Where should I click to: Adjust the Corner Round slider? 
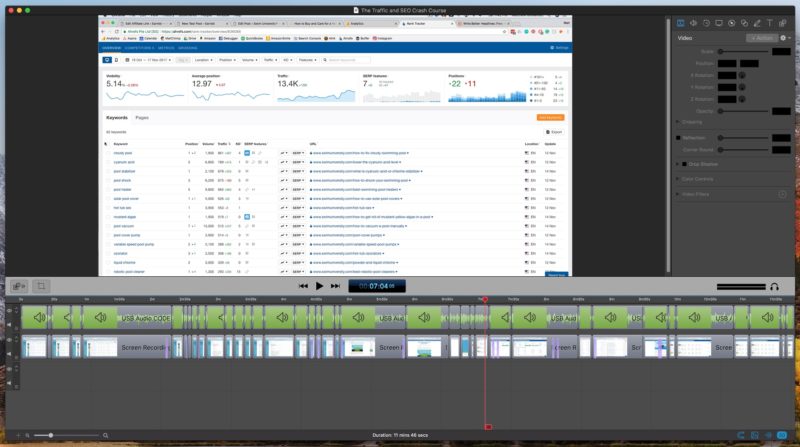743,150
